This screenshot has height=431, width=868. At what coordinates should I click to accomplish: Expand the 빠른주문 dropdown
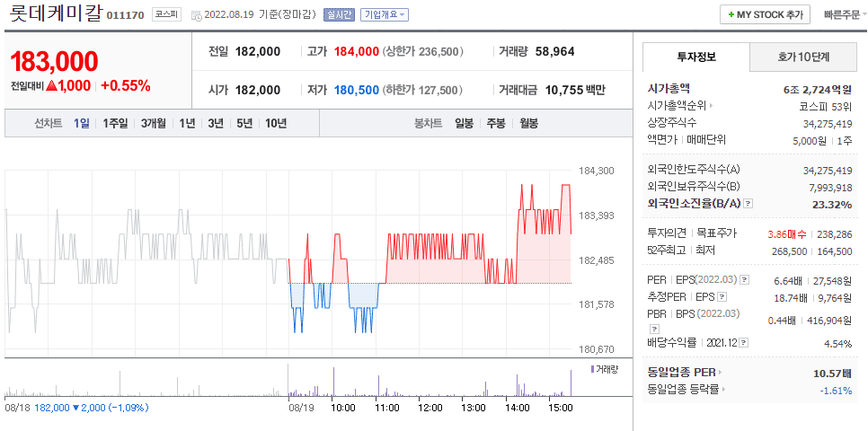[x=846, y=15]
